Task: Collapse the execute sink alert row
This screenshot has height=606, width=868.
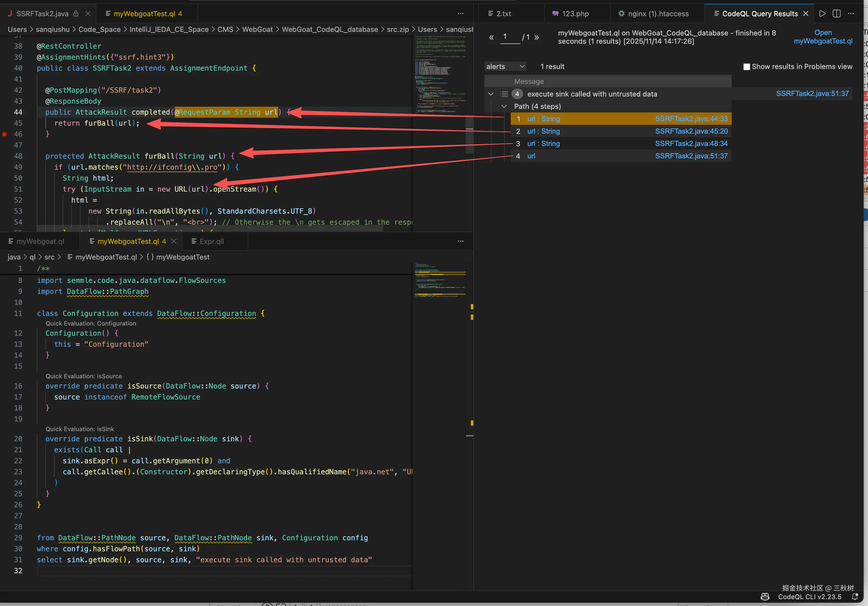Action: [x=491, y=94]
